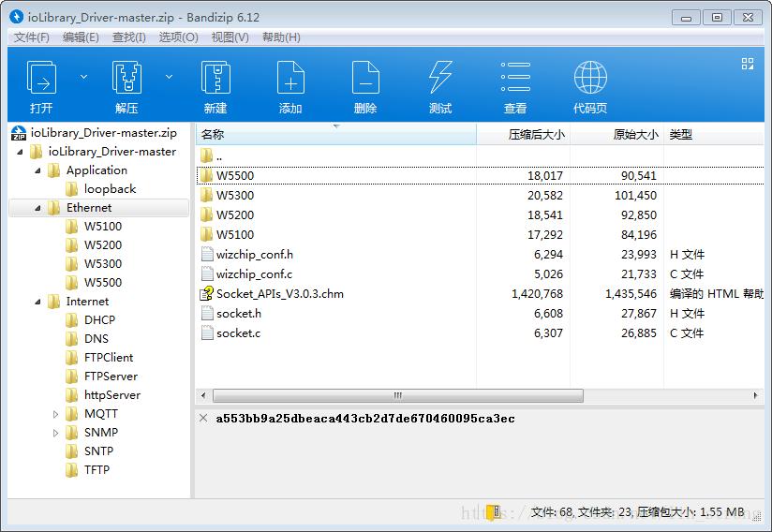Viewport: 772px width, 532px height.
Task: Sort by the 压缩后大小 column header
Action: (x=524, y=134)
